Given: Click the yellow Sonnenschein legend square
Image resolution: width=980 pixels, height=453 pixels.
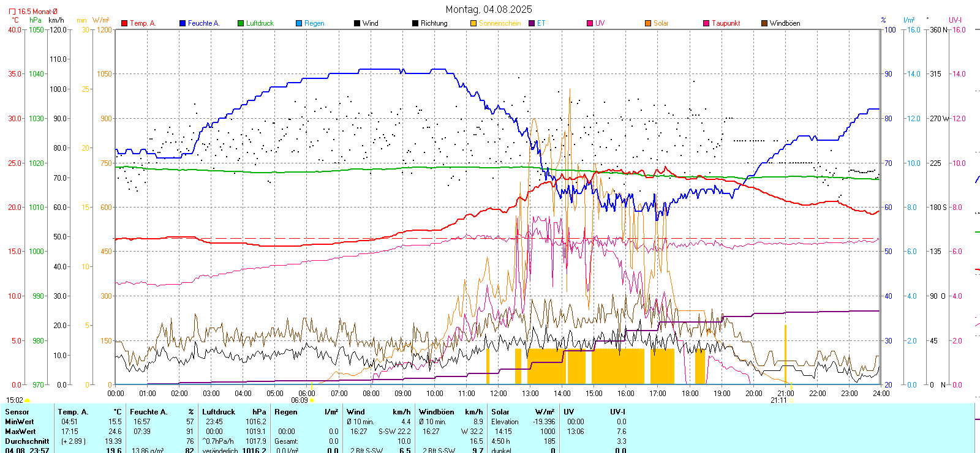Looking at the screenshot, I should click(473, 23).
